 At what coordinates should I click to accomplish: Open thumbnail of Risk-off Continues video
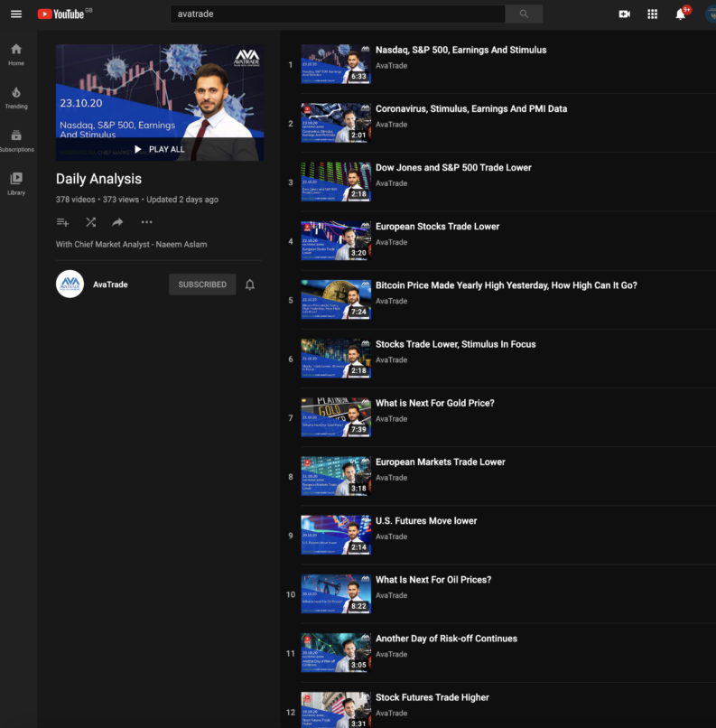336,653
